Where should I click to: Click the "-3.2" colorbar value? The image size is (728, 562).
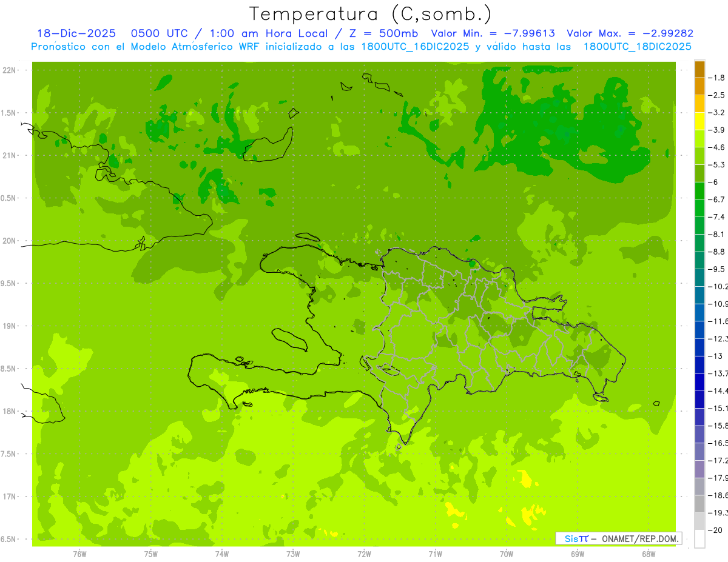coord(716,113)
